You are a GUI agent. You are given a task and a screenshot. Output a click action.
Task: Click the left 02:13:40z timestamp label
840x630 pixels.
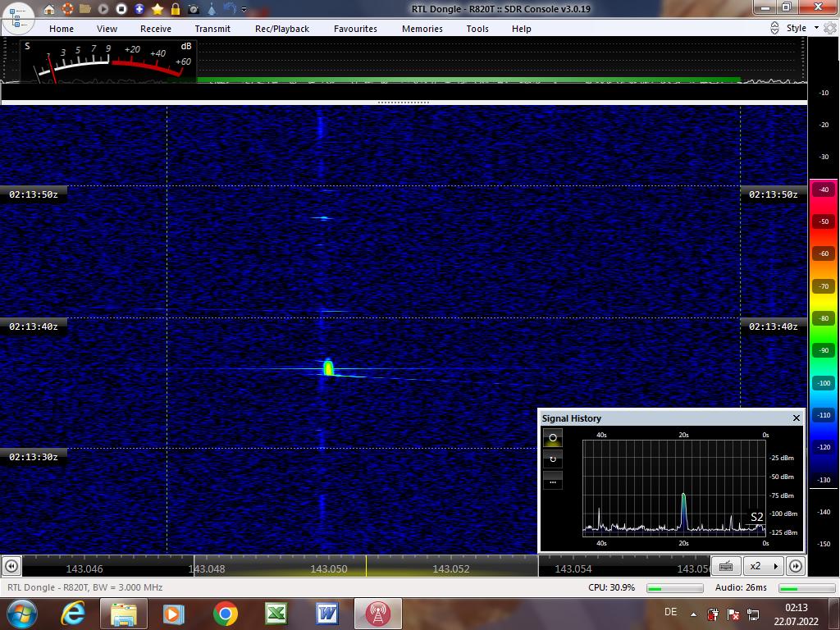[33, 326]
